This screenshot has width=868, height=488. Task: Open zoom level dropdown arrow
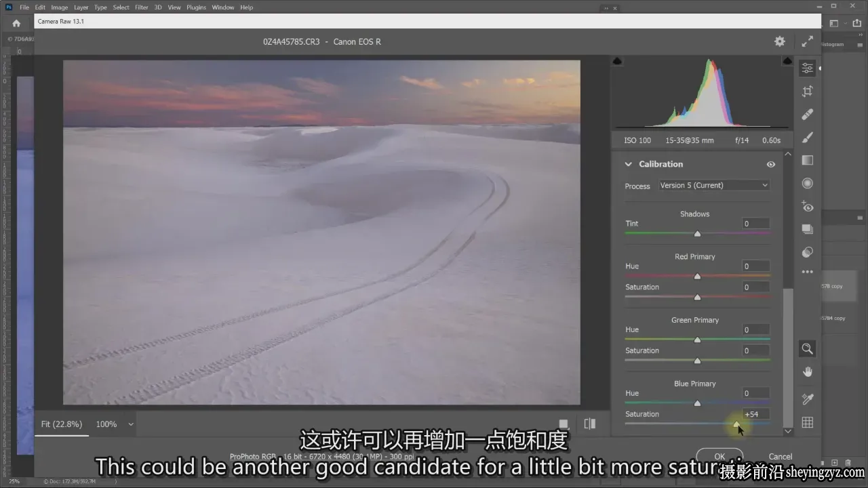click(x=131, y=424)
